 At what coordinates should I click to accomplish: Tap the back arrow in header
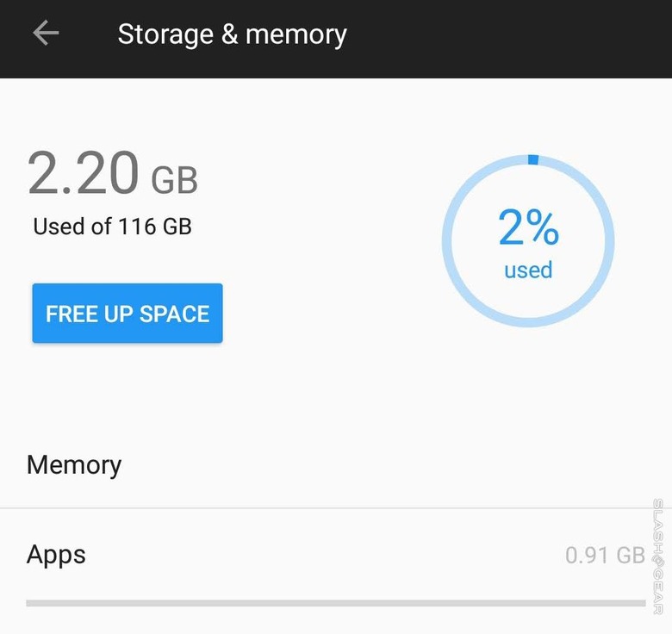pyautogui.click(x=46, y=34)
